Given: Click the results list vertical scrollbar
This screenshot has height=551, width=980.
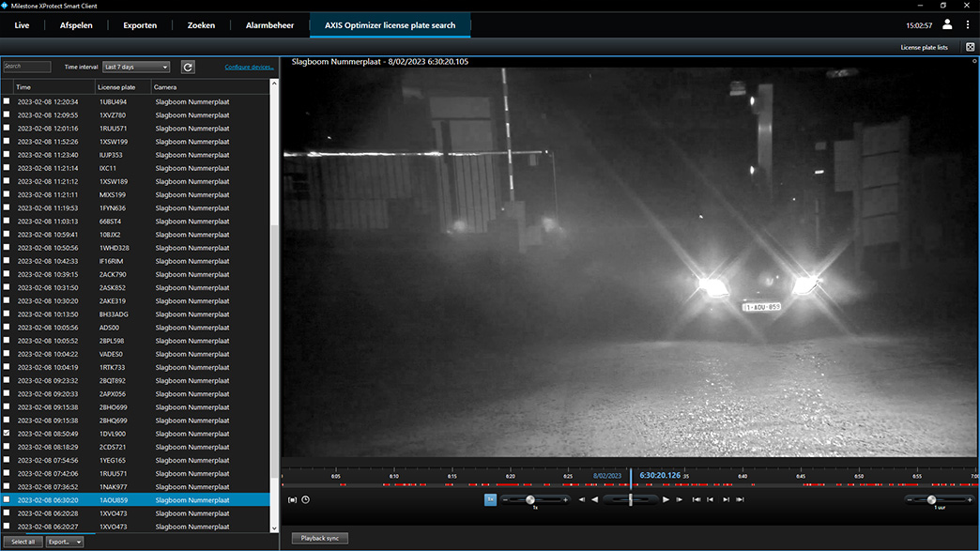Looking at the screenshot, I should tap(274, 350).
